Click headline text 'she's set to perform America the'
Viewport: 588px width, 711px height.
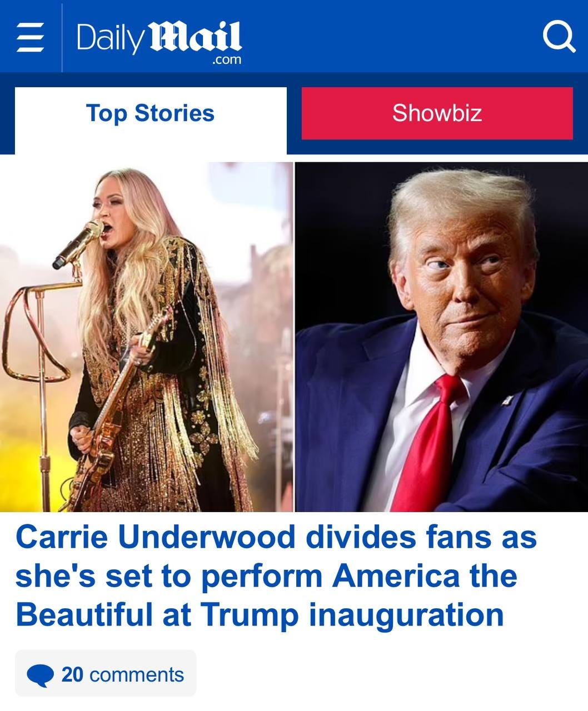(266, 575)
